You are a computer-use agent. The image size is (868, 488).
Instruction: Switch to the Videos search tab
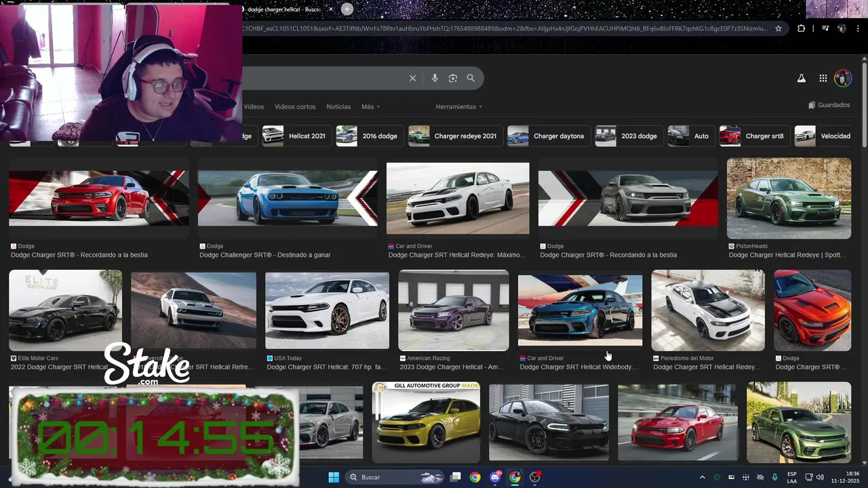[x=254, y=106]
